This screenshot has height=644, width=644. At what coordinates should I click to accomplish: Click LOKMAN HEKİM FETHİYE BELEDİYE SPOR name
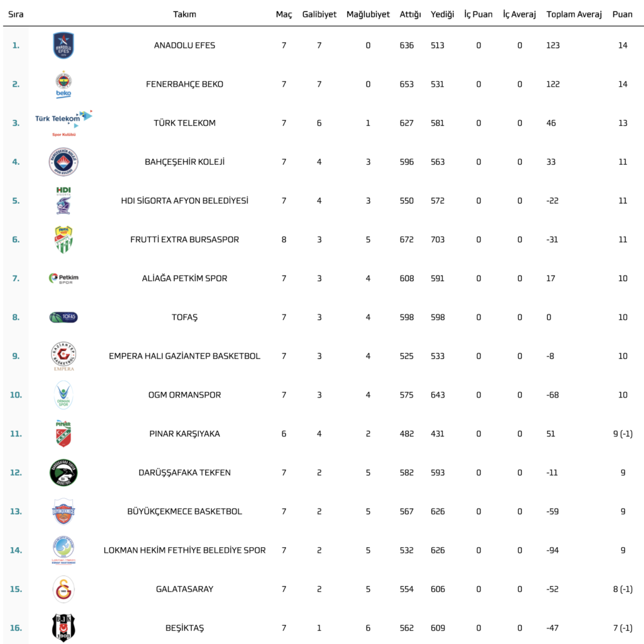pos(184,550)
